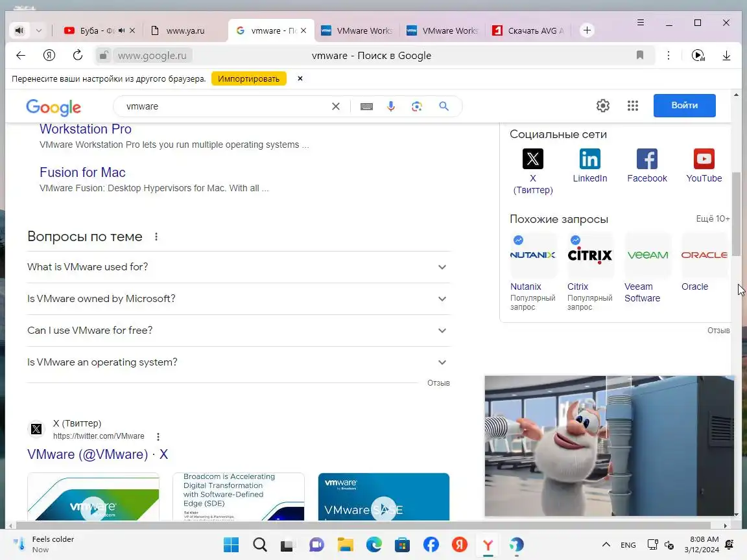
Task: Open the Fusion for Mac link
Action: click(x=82, y=172)
